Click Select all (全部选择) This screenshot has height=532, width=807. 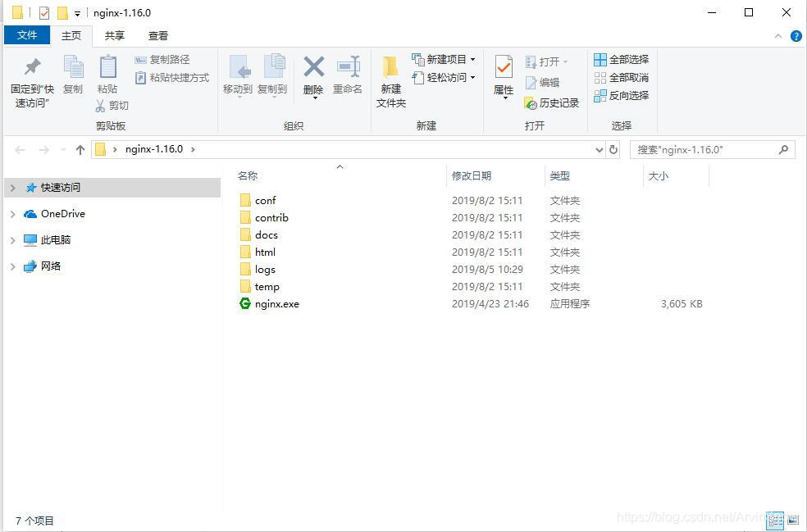pos(621,60)
